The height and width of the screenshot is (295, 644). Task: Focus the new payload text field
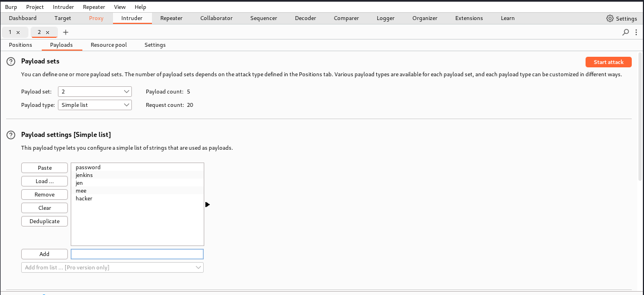point(137,254)
